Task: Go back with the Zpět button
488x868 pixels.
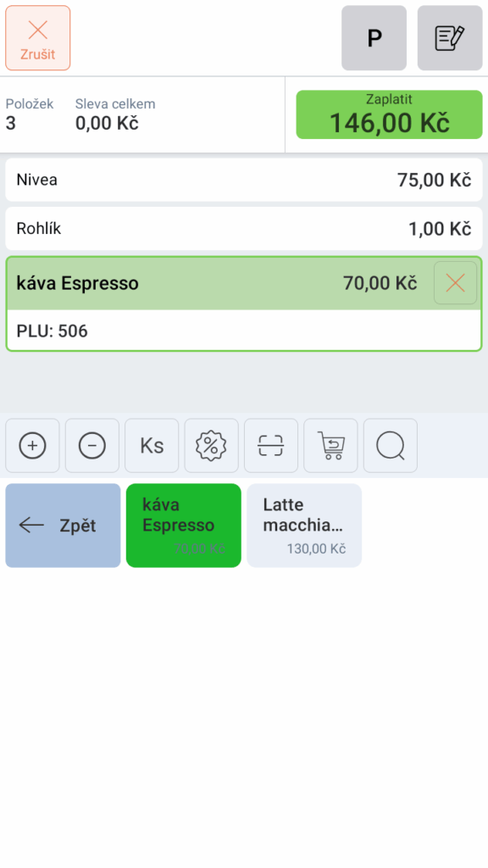Action: [63, 526]
